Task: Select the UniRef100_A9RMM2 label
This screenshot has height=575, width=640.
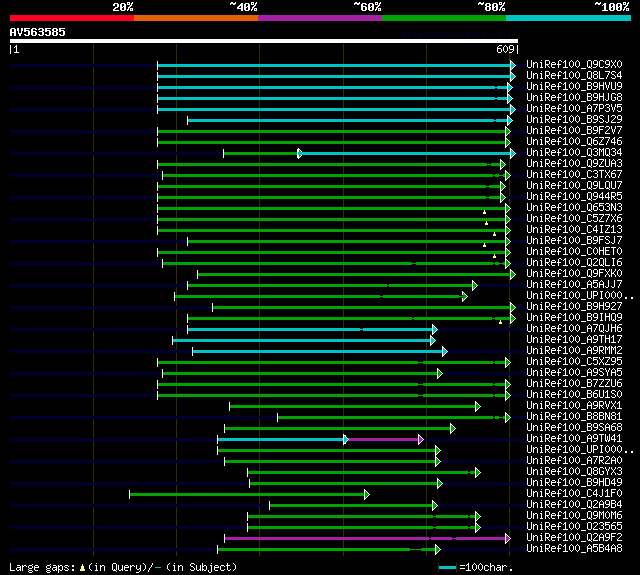Action: pos(574,351)
